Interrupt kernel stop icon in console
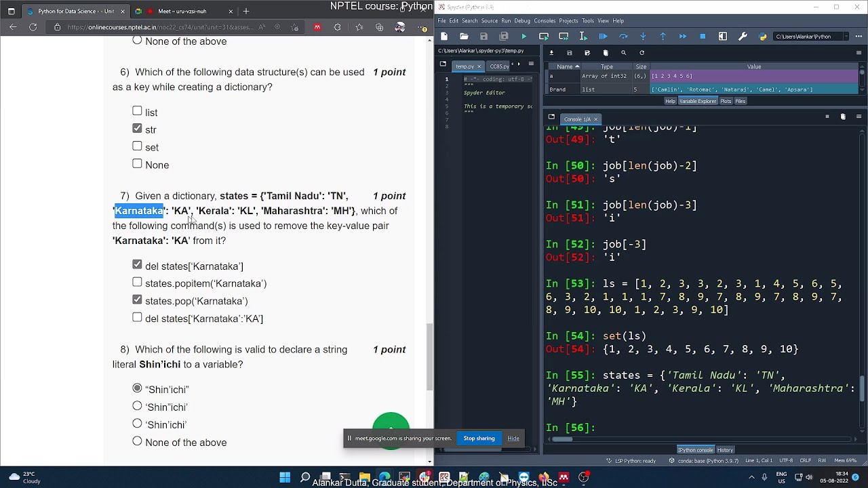 (x=827, y=117)
